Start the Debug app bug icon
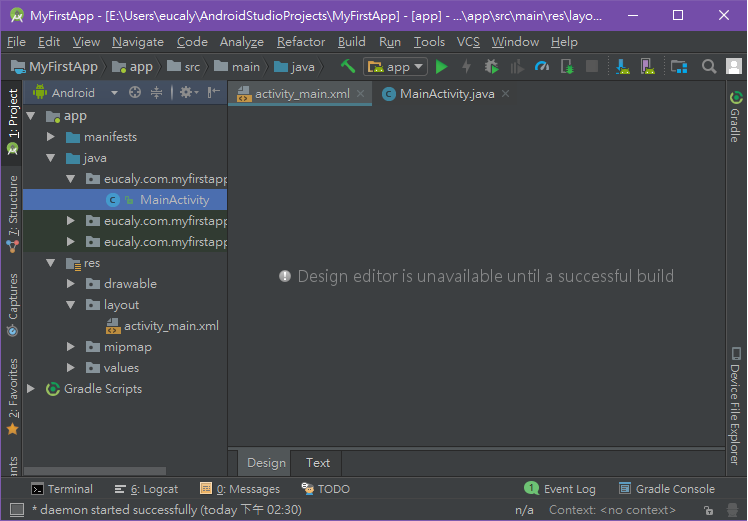The image size is (748, 521). pos(491,67)
